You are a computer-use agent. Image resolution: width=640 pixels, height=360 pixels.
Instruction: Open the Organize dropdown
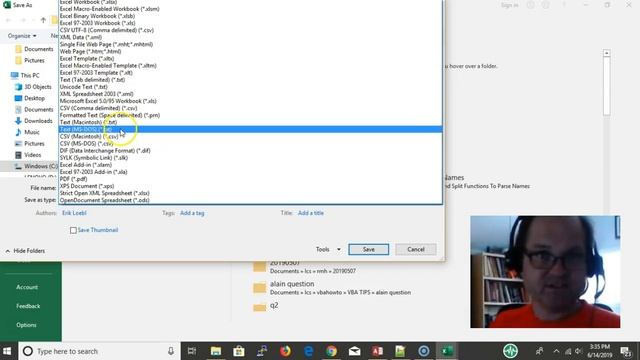[x=22, y=36]
